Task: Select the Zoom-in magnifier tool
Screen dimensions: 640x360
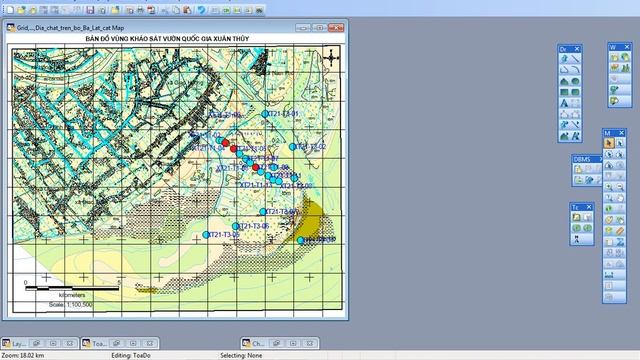Action: [x=609, y=187]
